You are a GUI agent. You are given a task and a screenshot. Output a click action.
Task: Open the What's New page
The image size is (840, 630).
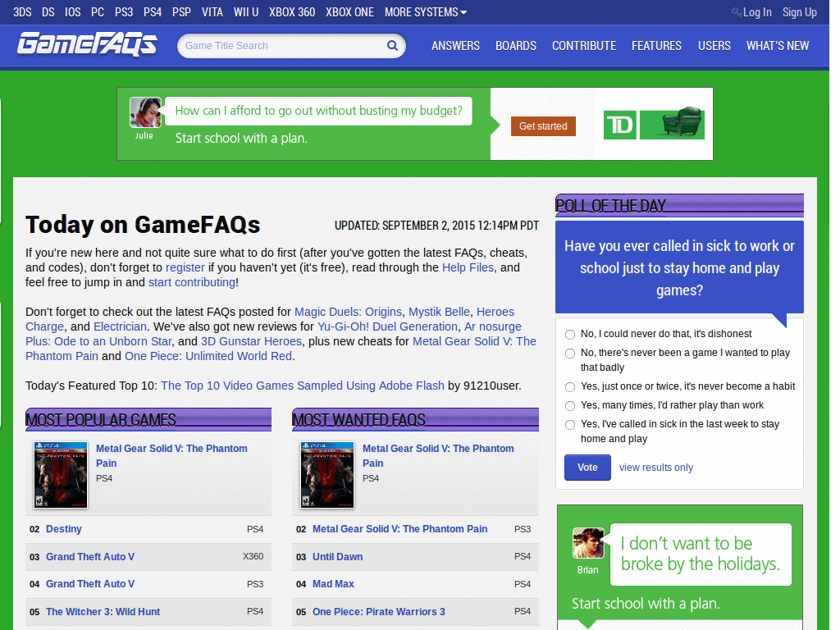coord(778,46)
